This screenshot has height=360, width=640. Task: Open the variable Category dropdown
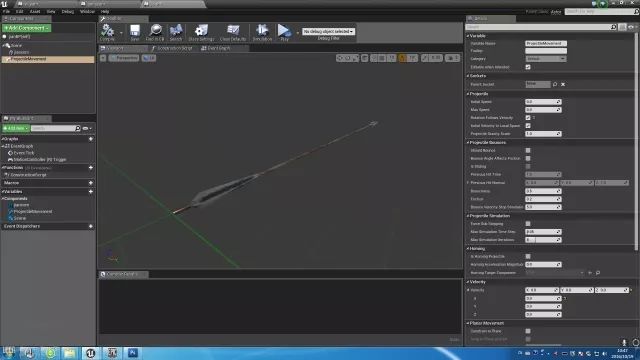coord(546,59)
